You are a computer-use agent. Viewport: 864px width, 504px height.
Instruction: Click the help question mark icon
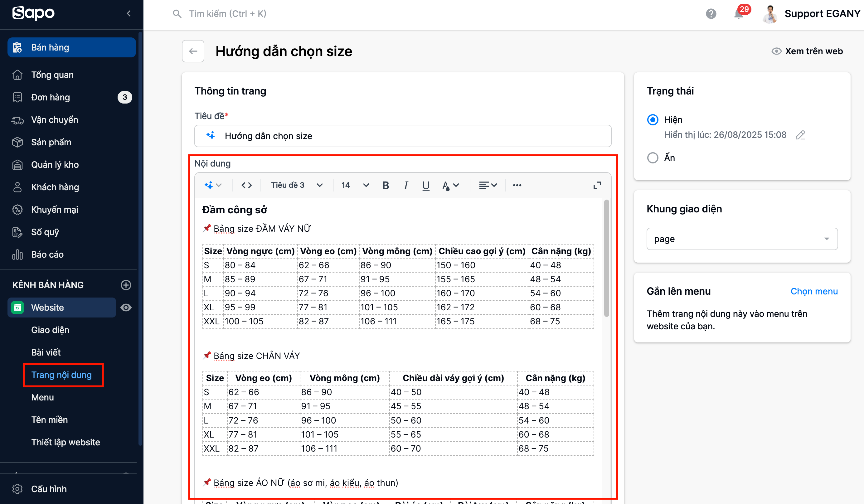pos(711,14)
